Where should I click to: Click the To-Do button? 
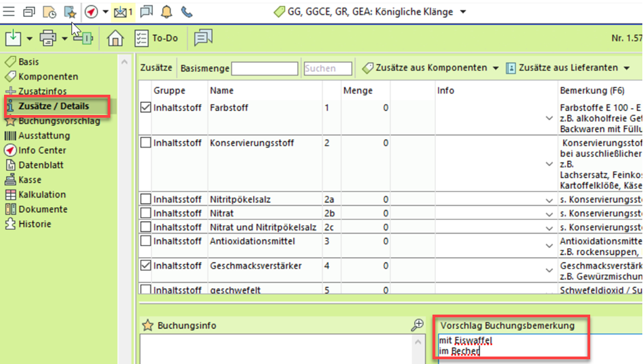point(157,39)
